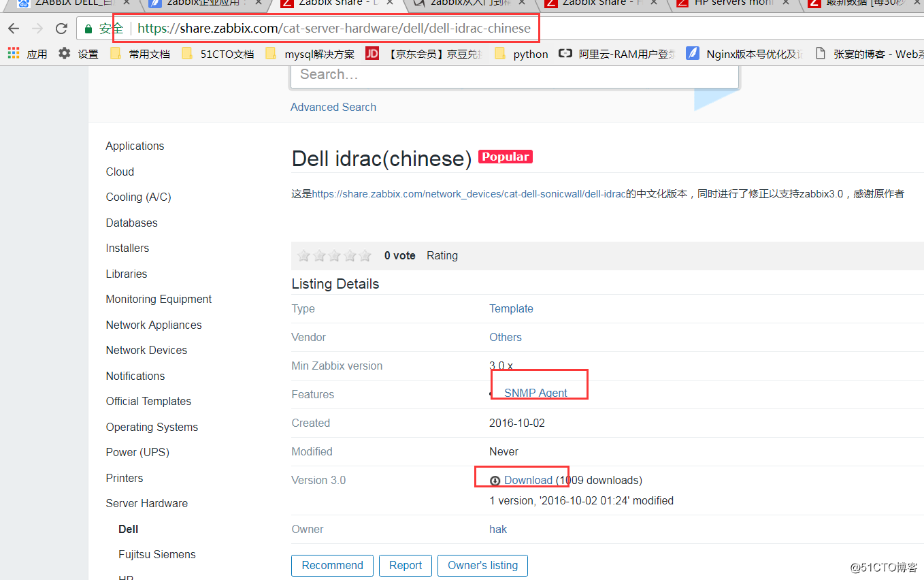
Task: Open the 设置 gear bookmark
Action: pos(78,54)
